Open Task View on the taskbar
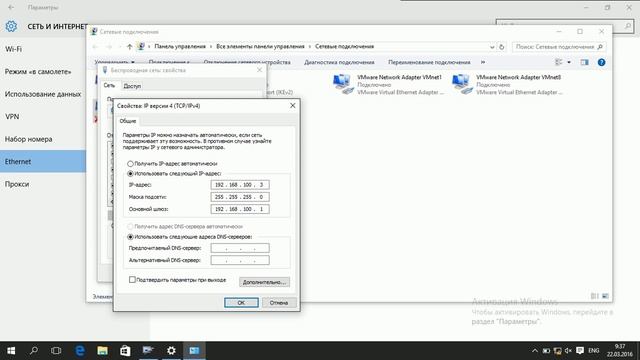 [x=56, y=351]
